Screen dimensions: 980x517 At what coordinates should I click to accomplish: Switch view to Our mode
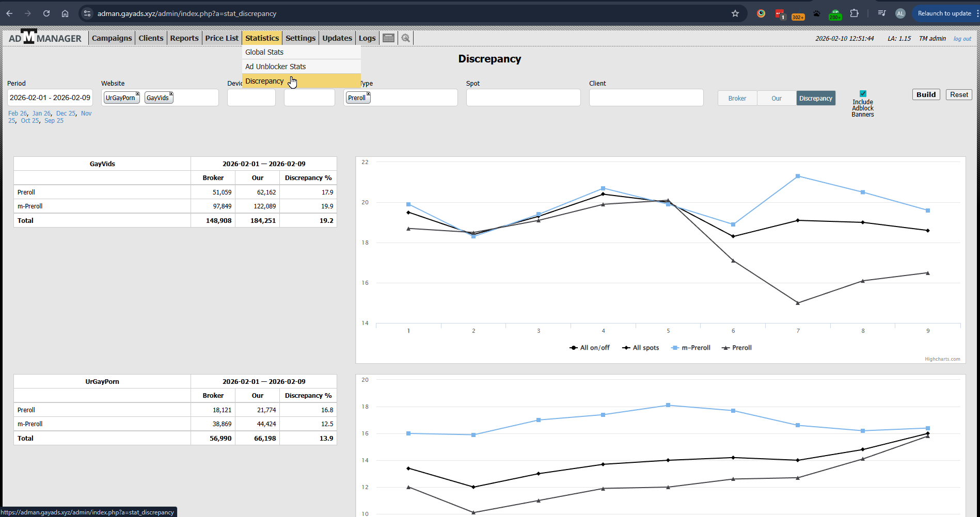point(776,98)
